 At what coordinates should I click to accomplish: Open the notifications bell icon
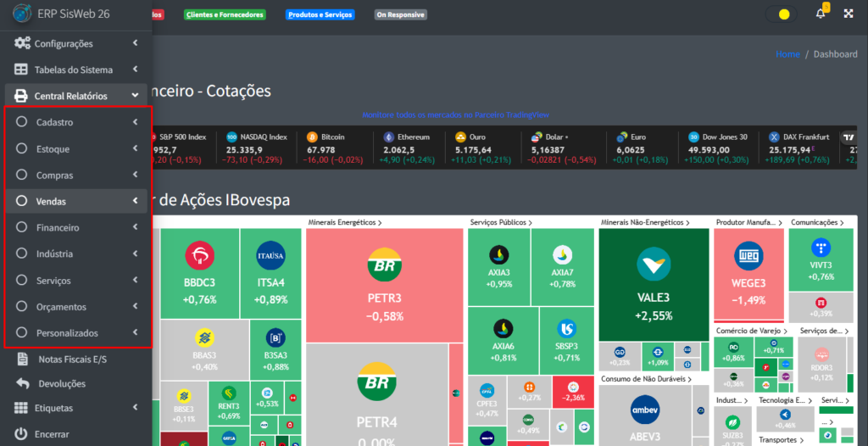tap(820, 14)
